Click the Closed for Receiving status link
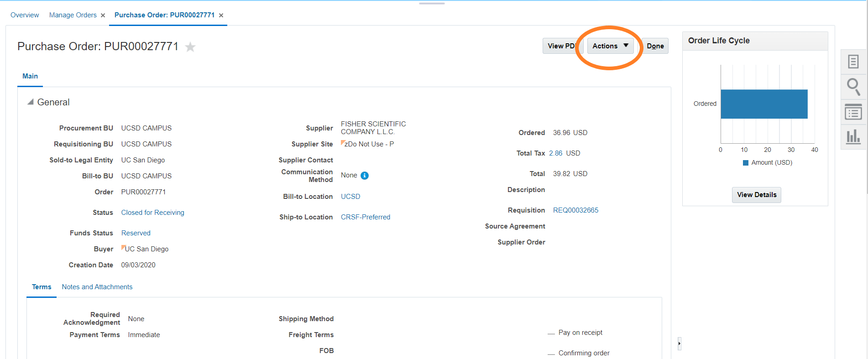The image size is (868, 359). (x=152, y=213)
